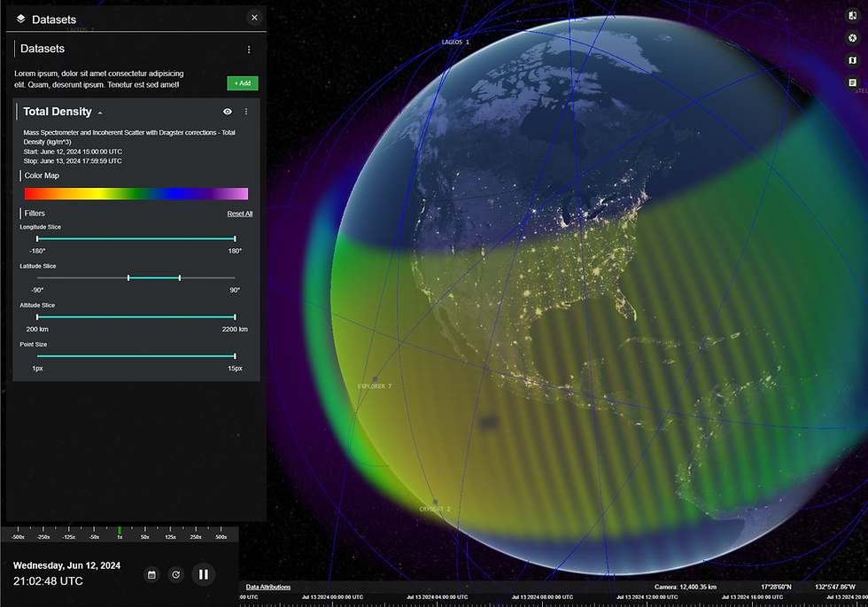Click the Latitude Slice upper handle

tap(179, 277)
